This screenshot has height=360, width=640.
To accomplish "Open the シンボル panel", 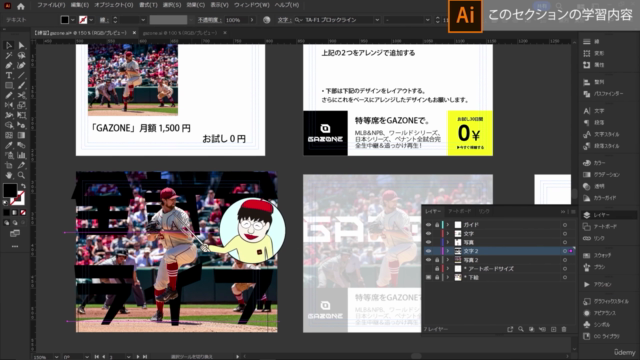I will click(597, 324).
